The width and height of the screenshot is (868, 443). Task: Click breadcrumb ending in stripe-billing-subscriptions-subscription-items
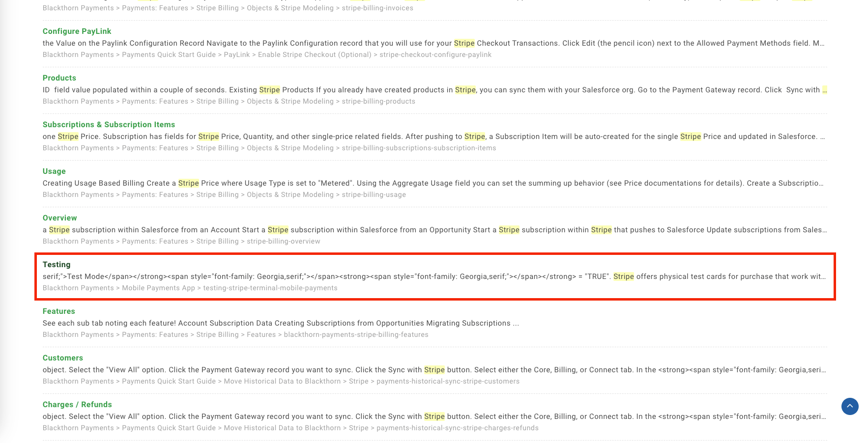269,148
